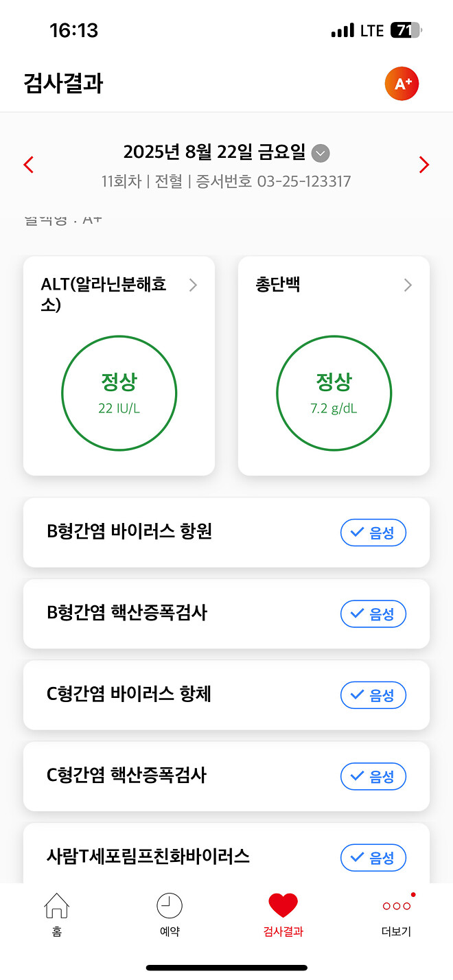Tap the checkmark inside B형간염 바이러스 항원 result
Image resolution: width=453 pixels, height=980 pixels.
(x=357, y=533)
